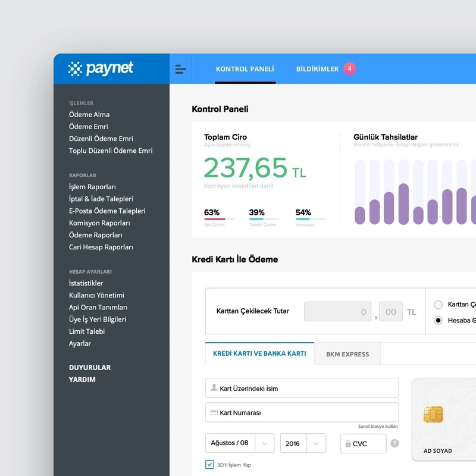476x476 pixels.
Task: Click the first purple bar in Günlük Tahsilatlar
Action: [360, 215]
